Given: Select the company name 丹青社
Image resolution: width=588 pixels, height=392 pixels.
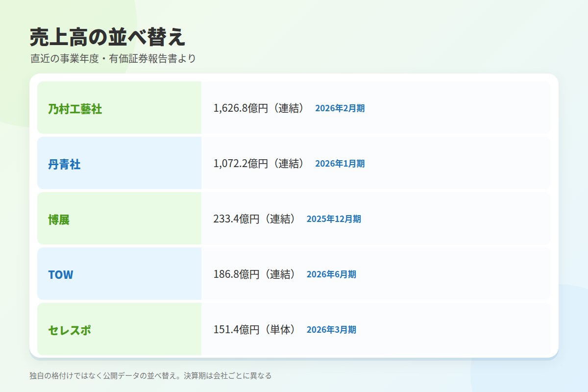Looking at the screenshot, I should [64, 164].
